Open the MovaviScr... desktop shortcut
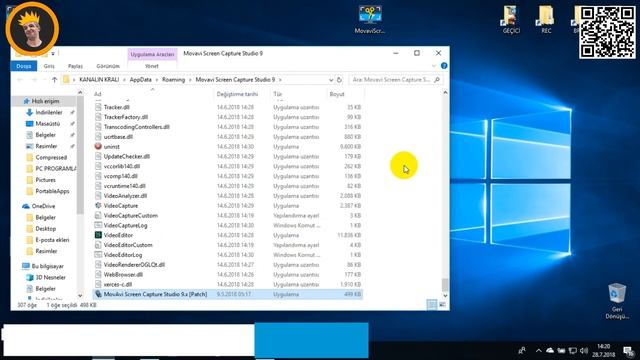Screen dimensions: 640x360 tap(370, 19)
